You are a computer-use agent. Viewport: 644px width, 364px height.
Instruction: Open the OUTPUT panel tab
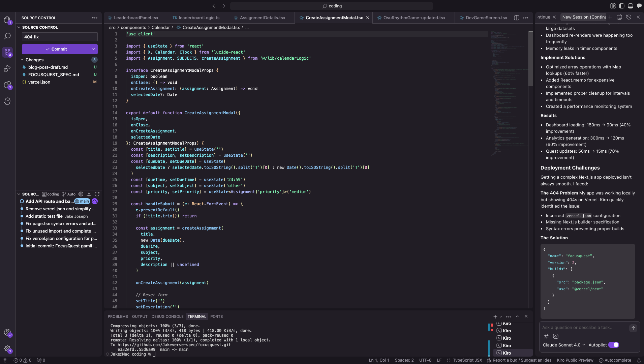pyautogui.click(x=140, y=316)
